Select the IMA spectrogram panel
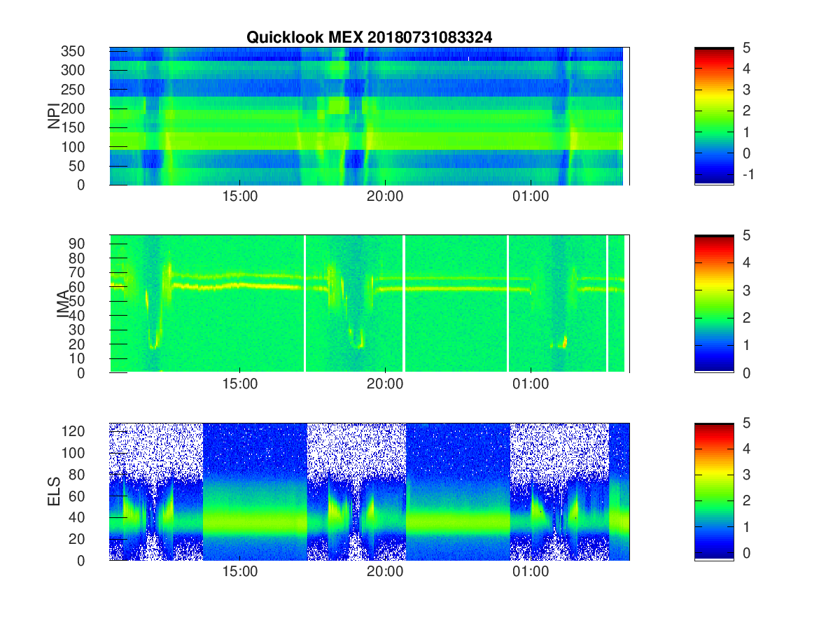 tap(370, 304)
